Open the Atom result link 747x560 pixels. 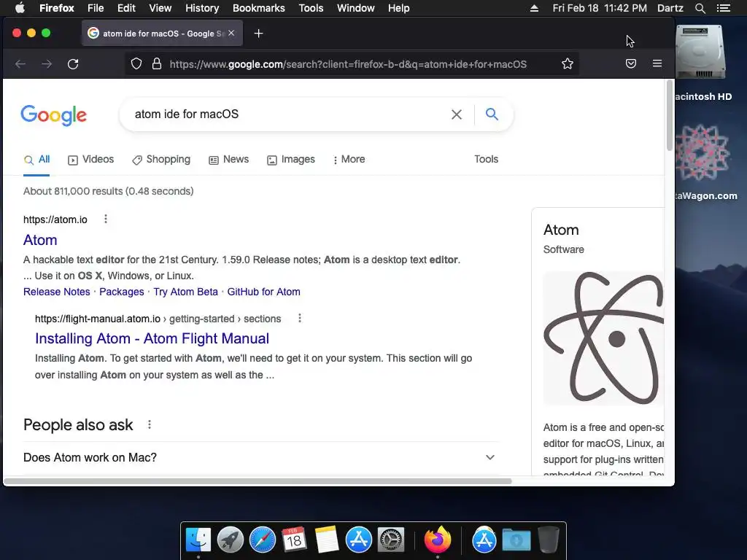(40, 240)
